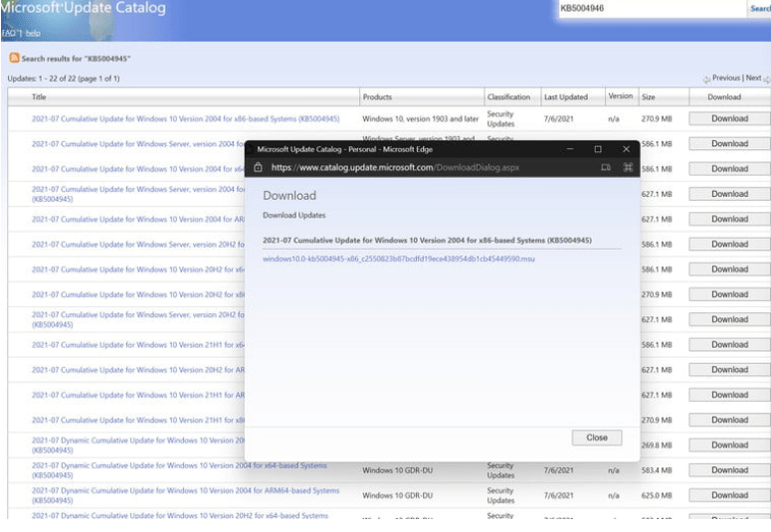Open Dynamic Cumulative Update 2004 ARM64-based Systems link
The height and width of the screenshot is (532, 771).
[x=185, y=495]
